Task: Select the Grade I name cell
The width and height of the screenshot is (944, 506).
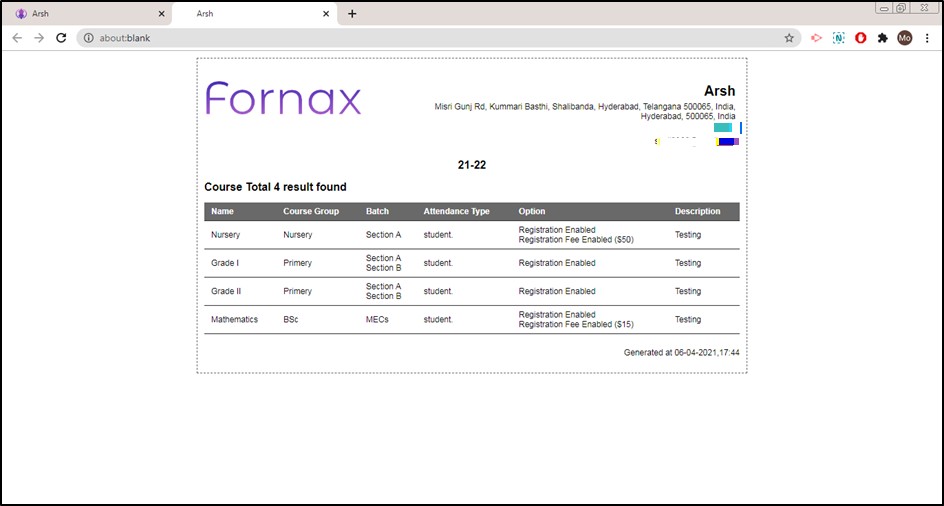Action: [x=225, y=263]
